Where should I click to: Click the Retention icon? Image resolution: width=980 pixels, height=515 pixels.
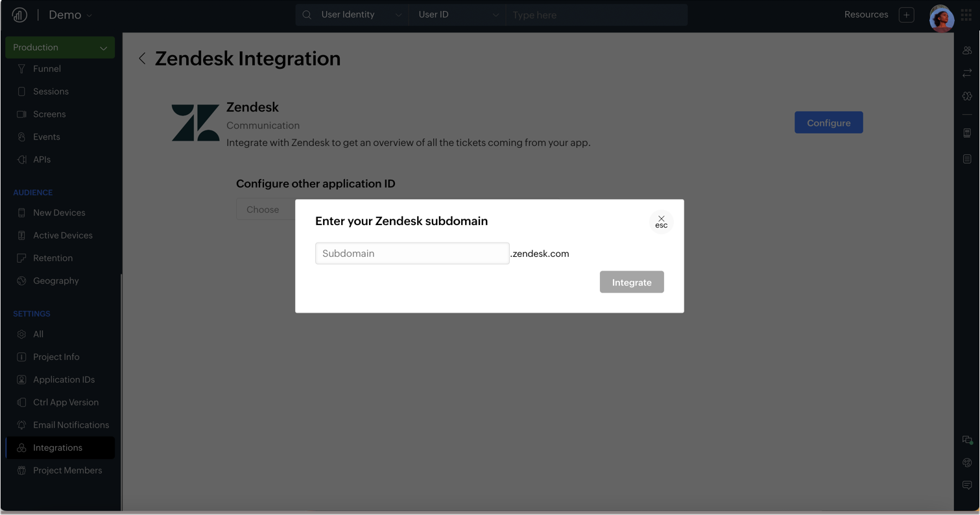[21, 258]
